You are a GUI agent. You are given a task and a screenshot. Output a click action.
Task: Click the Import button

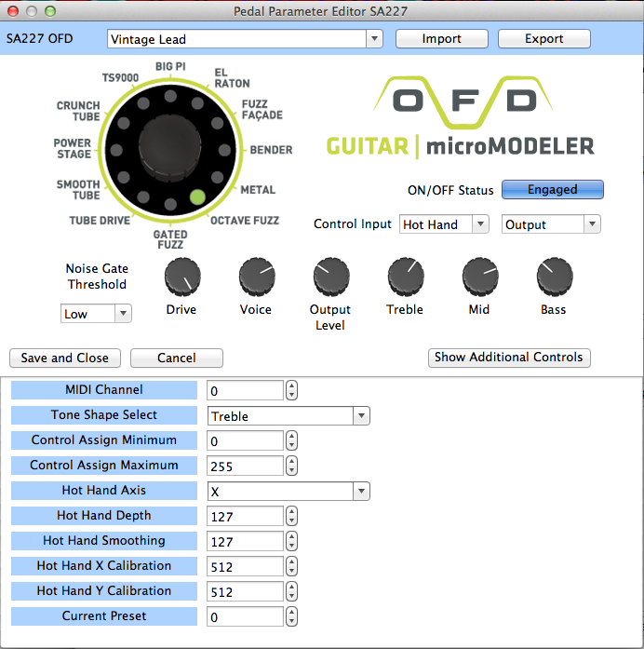pyautogui.click(x=442, y=39)
